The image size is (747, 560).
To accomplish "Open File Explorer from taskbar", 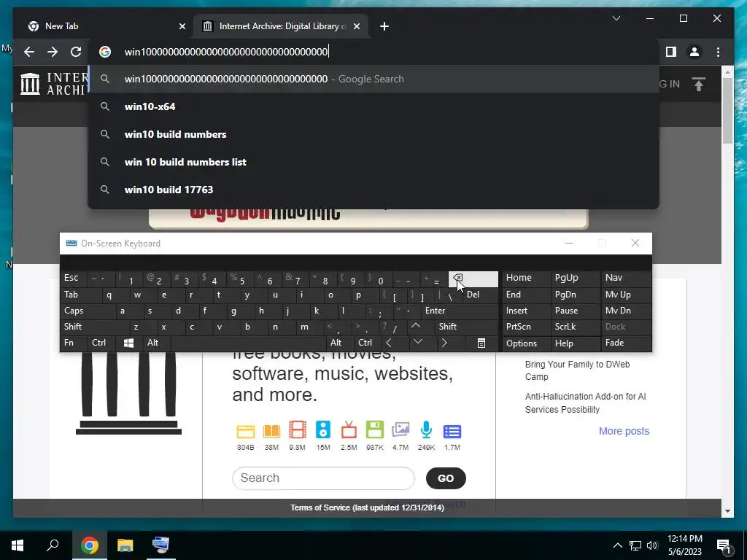I will [x=125, y=545].
